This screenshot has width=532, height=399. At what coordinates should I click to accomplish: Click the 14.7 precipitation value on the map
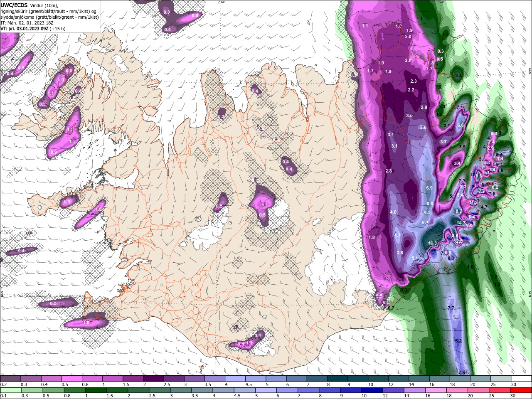pos(461,223)
